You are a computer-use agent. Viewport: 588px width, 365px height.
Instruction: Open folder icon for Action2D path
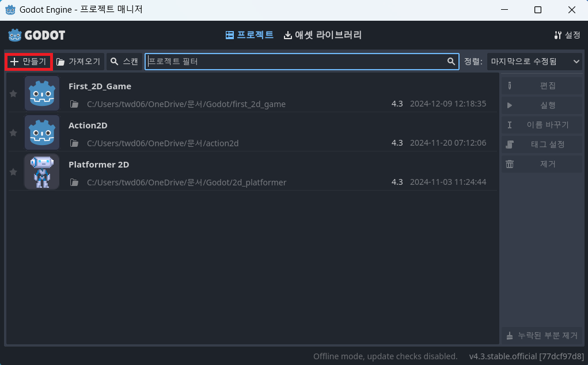pyautogui.click(x=74, y=143)
